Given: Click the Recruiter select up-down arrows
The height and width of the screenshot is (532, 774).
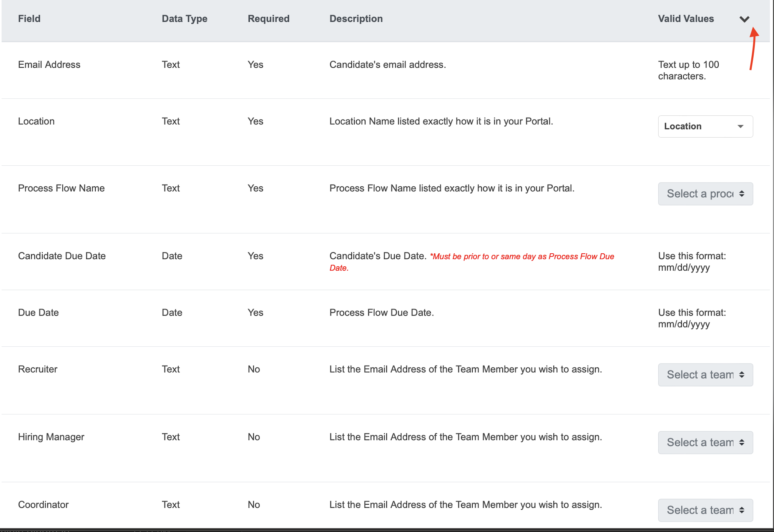Looking at the screenshot, I should click(741, 375).
